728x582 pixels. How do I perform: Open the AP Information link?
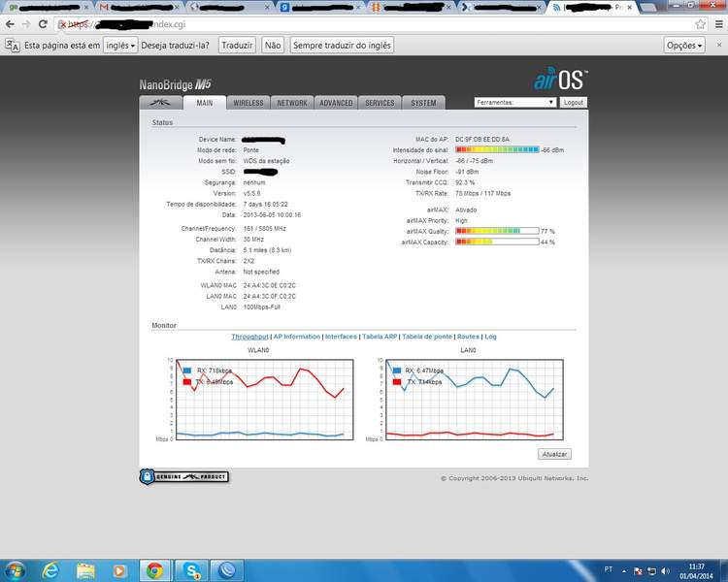297,337
